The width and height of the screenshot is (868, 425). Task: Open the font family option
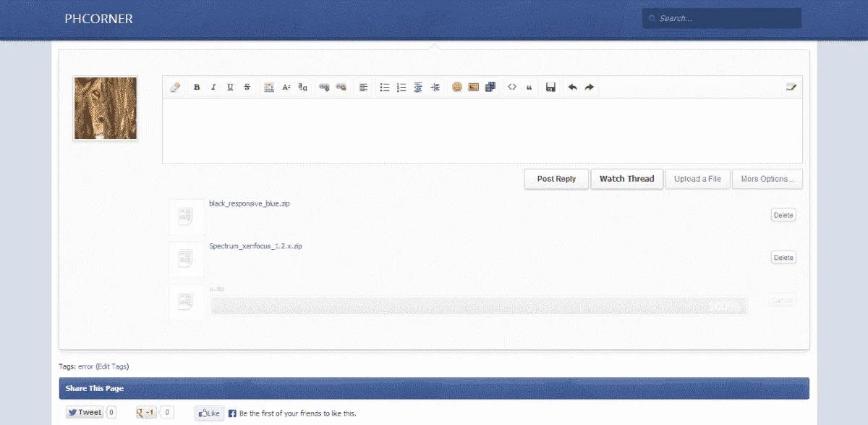(x=303, y=87)
